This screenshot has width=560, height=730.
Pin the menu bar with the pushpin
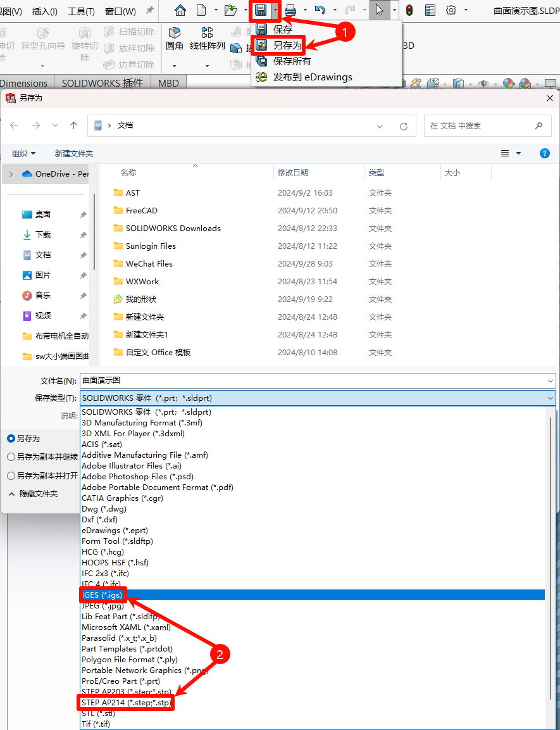point(150,10)
